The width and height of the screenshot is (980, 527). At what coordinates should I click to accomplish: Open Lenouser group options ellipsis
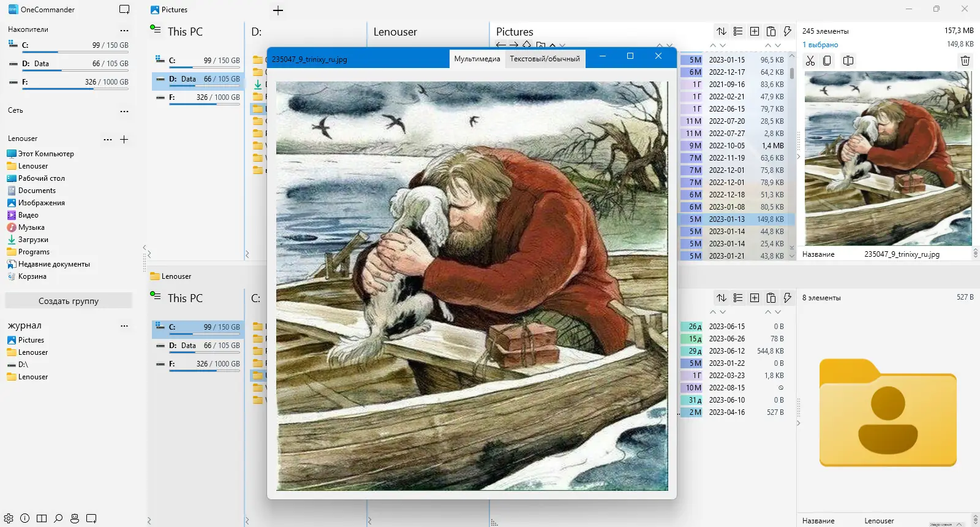tap(108, 140)
